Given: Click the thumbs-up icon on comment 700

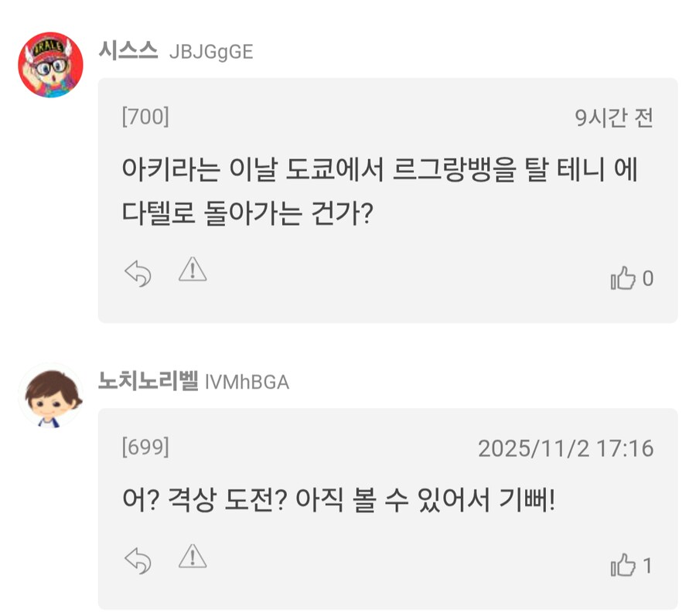Looking at the screenshot, I should tap(623, 278).
